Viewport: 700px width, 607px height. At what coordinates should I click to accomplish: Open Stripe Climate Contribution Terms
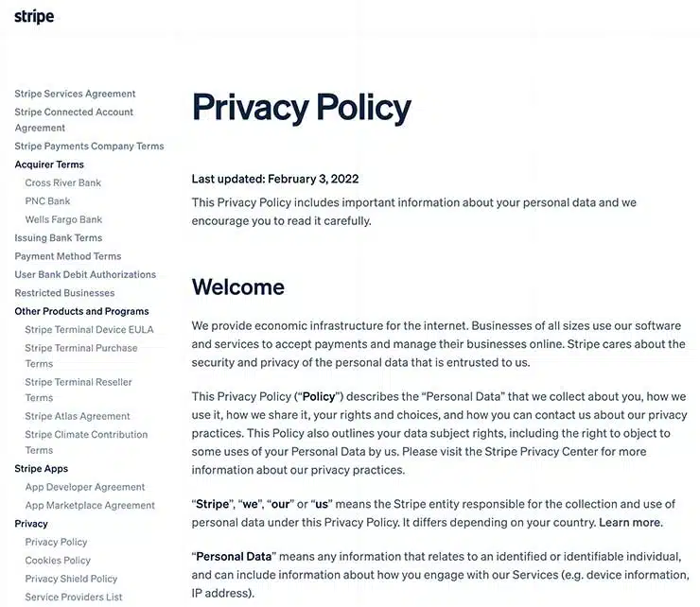coord(86,435)
